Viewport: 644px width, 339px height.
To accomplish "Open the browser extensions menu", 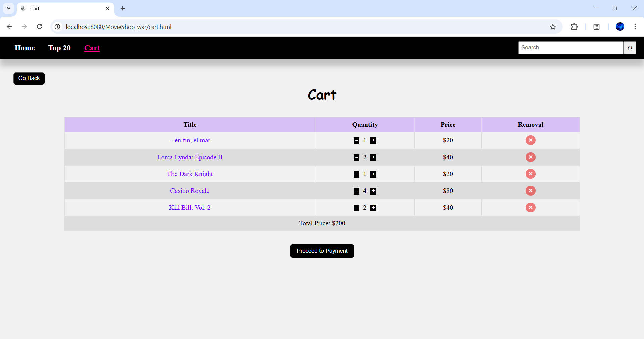I will click(574, 27).
